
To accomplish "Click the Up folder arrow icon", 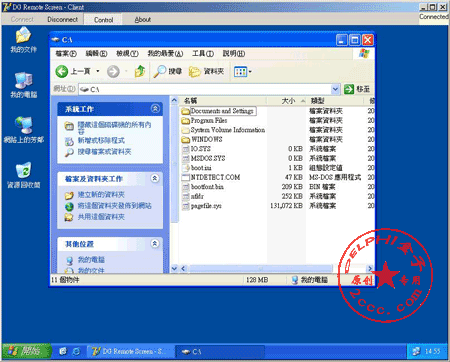I will 140,71.
